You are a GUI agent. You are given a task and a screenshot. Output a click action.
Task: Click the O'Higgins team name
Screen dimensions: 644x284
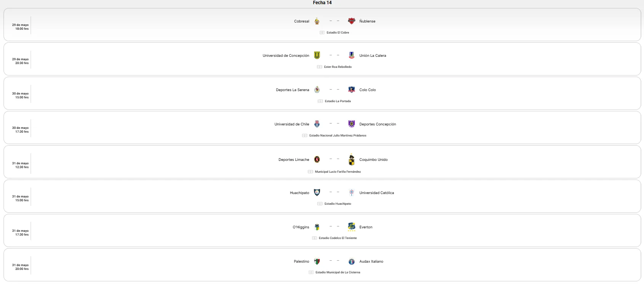click(x=301, y=227)
